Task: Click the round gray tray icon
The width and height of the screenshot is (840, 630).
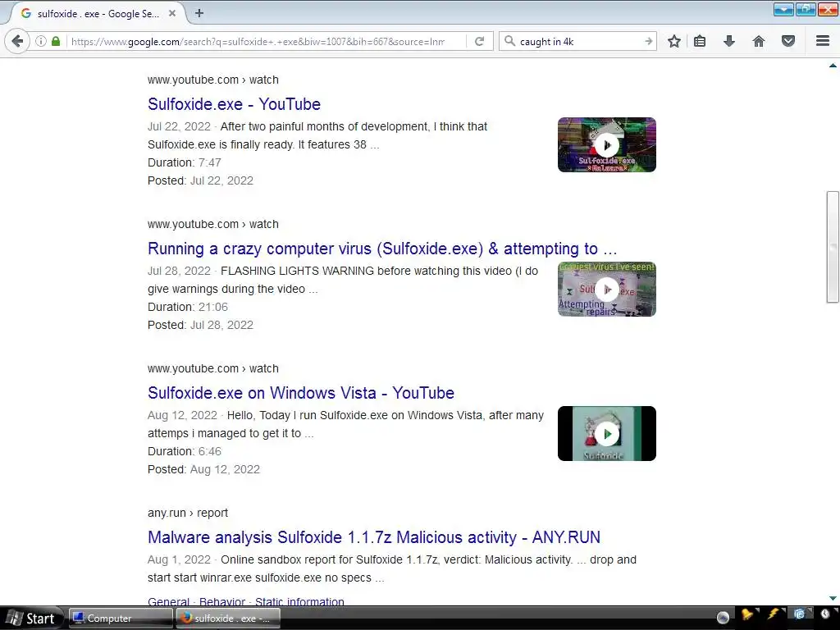Action: 723,618
